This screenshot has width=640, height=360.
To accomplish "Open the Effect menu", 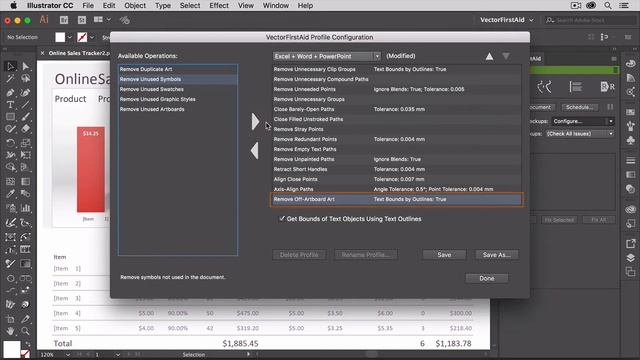I will coord(219,5).
